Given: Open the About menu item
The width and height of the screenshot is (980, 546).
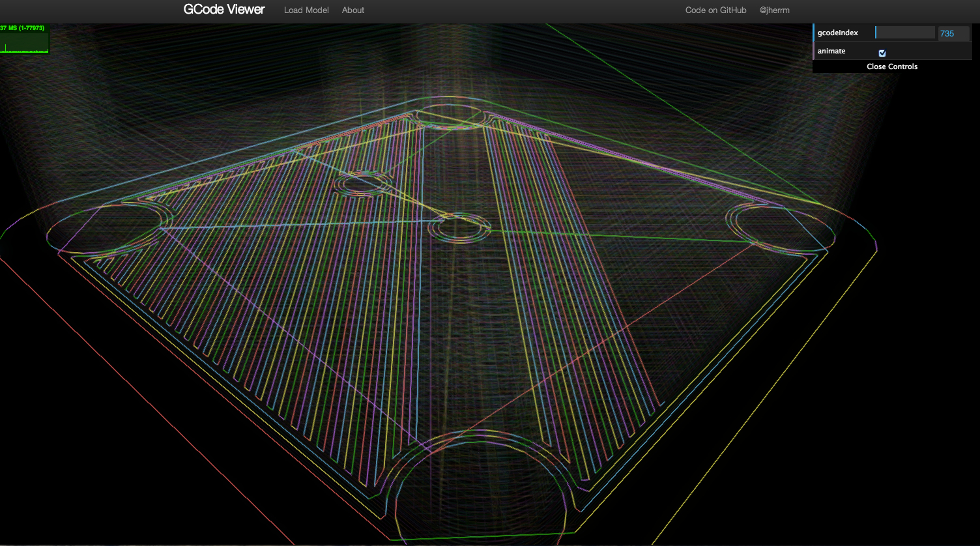Looking at the screenshot, I should pyautogui.click(x=353, y=10).
